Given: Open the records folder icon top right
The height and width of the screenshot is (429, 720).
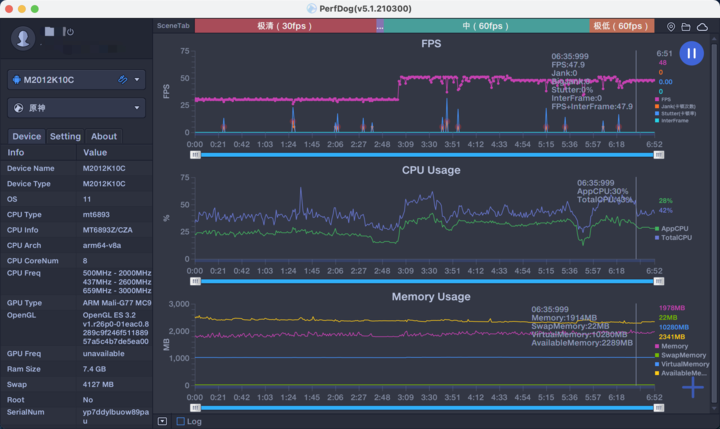Looking at the screenshot, I should tap(685, 27).
